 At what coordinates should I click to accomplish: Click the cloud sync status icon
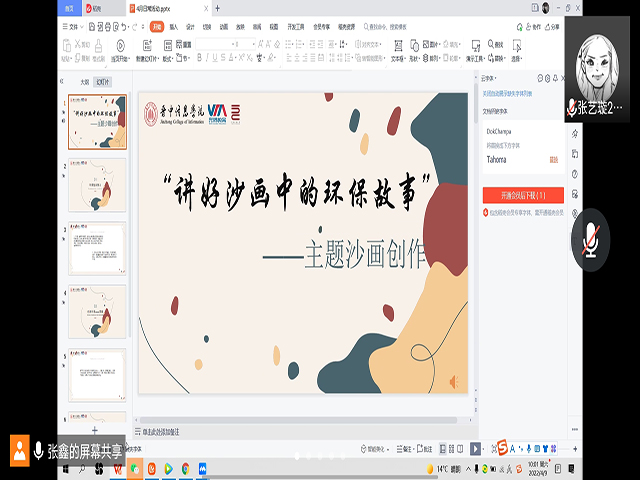pyautogui.click(x=520, y=27)
